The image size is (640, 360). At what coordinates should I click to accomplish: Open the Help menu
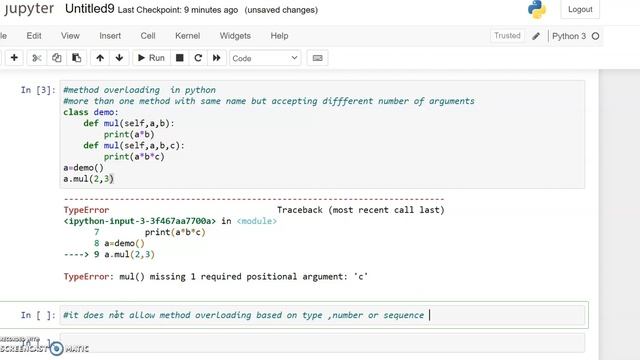coord(279,36)
